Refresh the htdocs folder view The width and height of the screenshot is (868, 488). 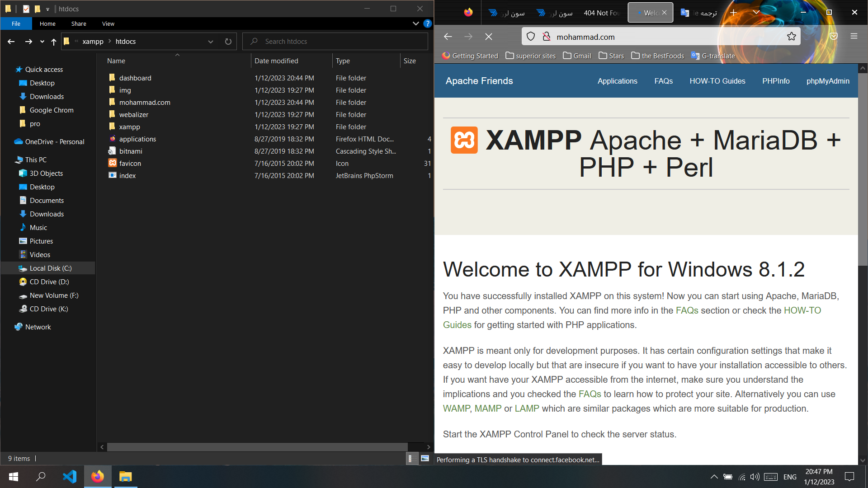click(x=228, y=42)
